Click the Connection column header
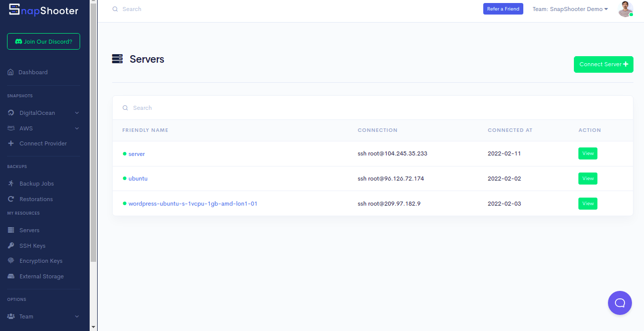The image size is (644, 331). point(378,130)
